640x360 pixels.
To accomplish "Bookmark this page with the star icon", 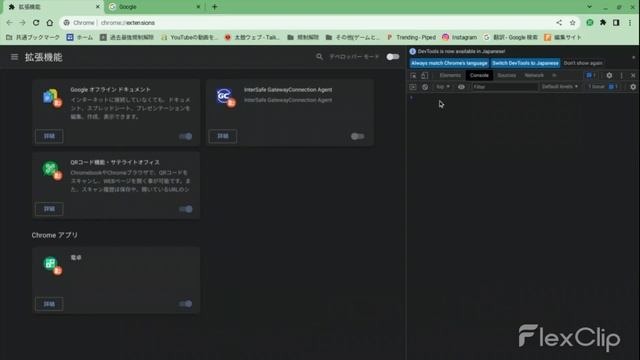I will [x=572, y=23].
